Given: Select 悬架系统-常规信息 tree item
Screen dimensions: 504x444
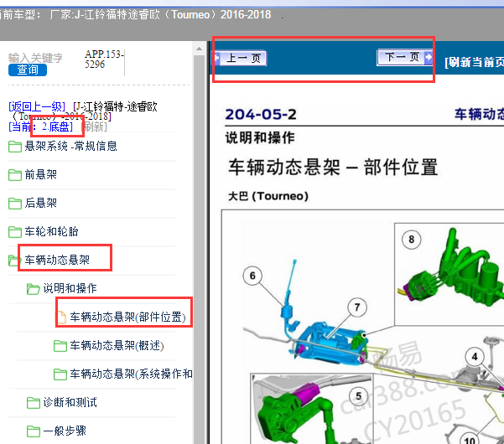Looking at the screenshot, I should pos(71,146).
